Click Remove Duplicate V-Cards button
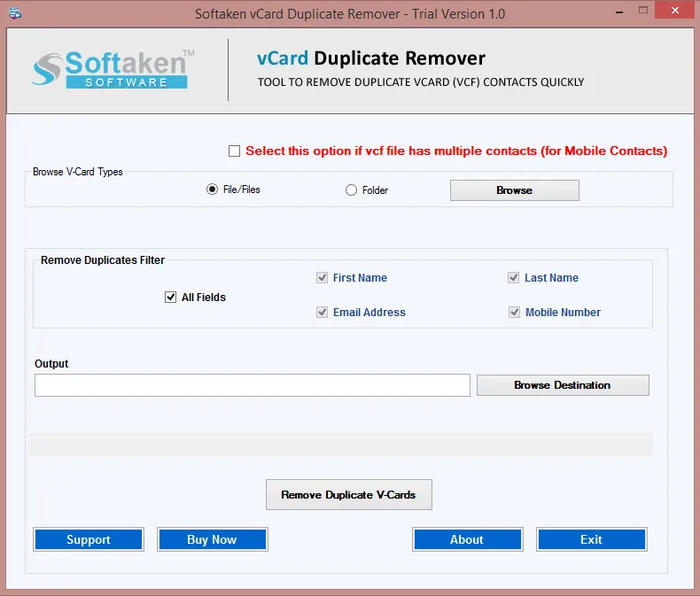This screenshot has width=700, height=596. point(348,495)
